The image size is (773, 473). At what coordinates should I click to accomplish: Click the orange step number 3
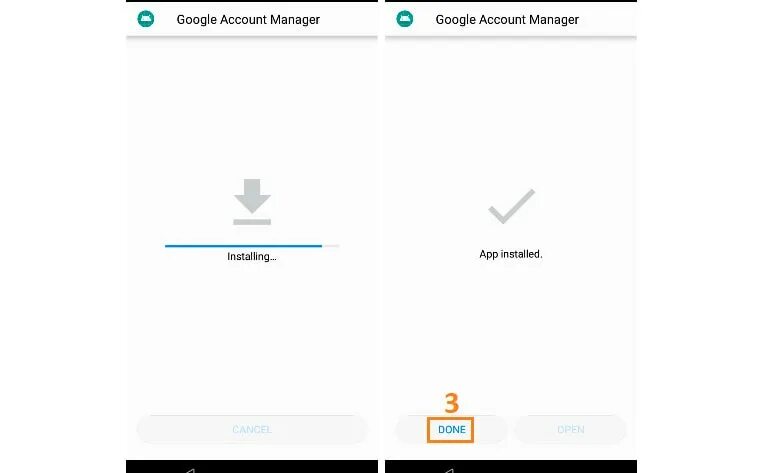(451, 403)
